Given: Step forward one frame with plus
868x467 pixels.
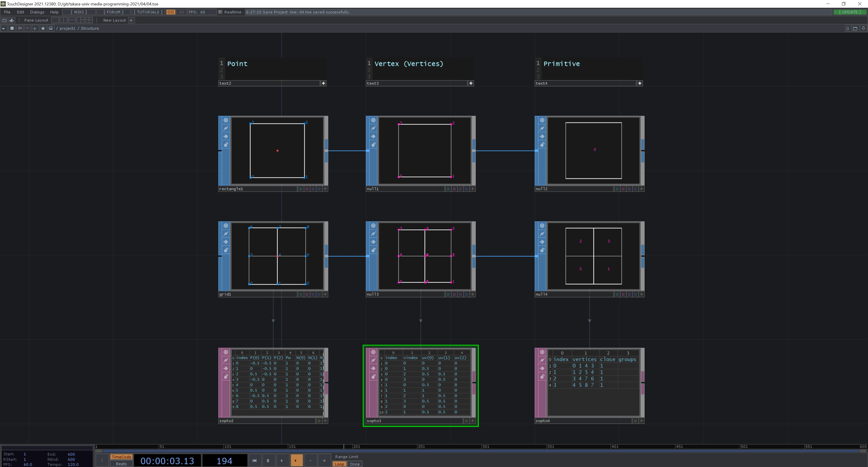Looking at the screenshot, I should click(324, 460).
